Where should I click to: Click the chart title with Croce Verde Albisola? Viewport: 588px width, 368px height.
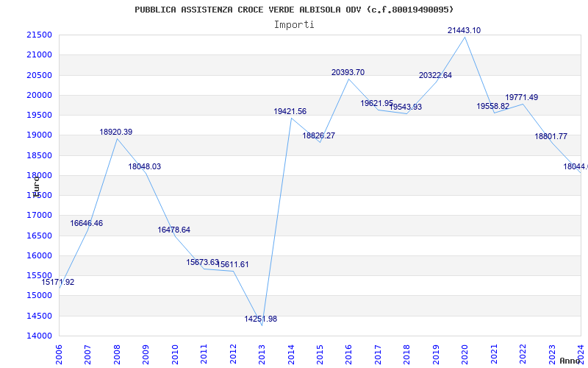pos(294,10)
